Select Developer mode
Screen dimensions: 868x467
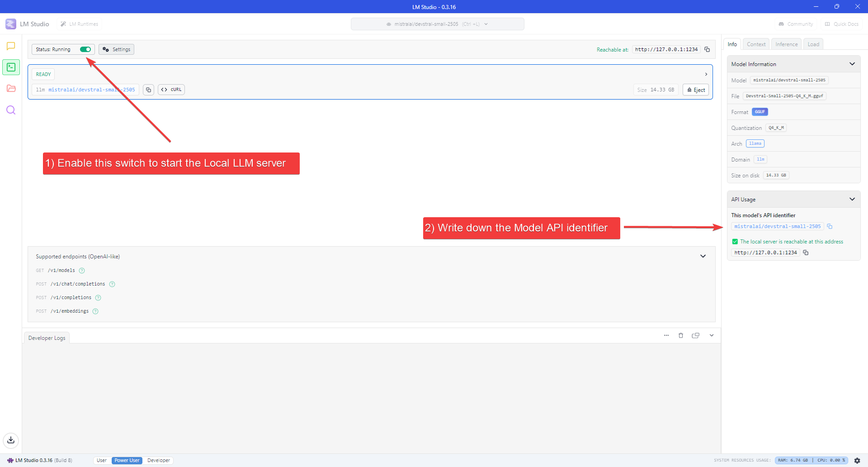(159, 460)
